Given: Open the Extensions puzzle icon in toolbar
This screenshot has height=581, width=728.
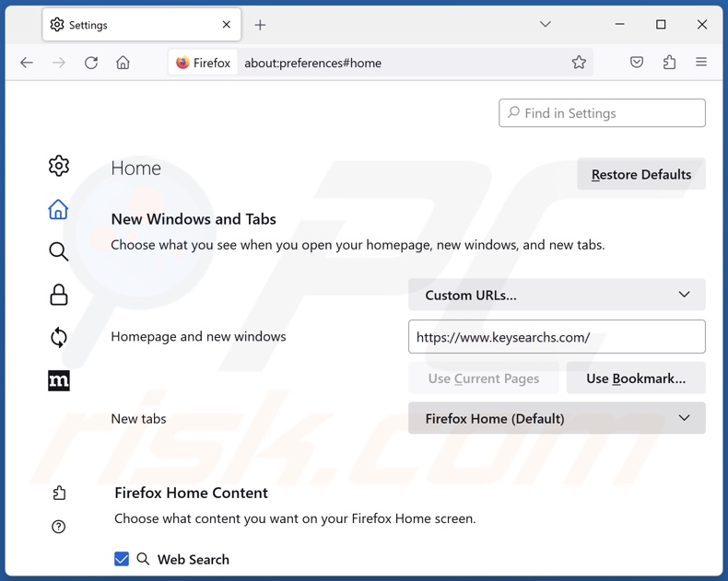Looking at the screenshot, I should [x=669, y=63].
